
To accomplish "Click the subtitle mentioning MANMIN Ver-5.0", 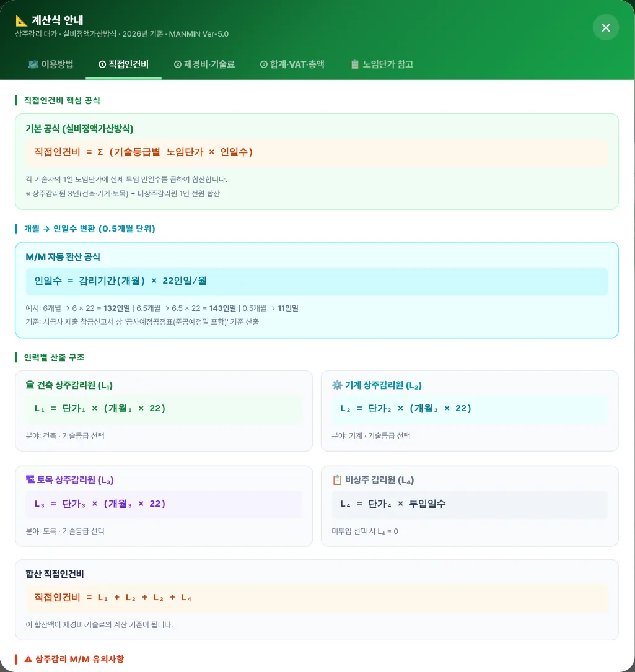I will click(122, 34).
